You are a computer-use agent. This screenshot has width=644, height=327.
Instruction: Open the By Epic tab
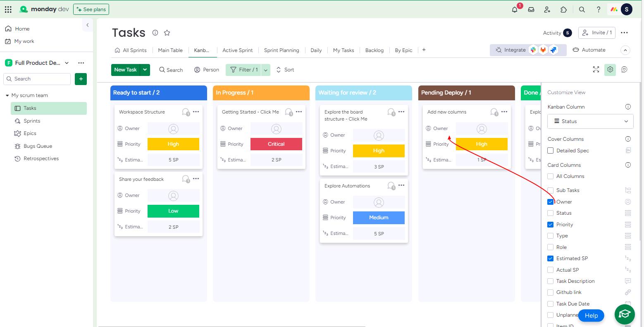pyautogui.click(x=403, y=50)
